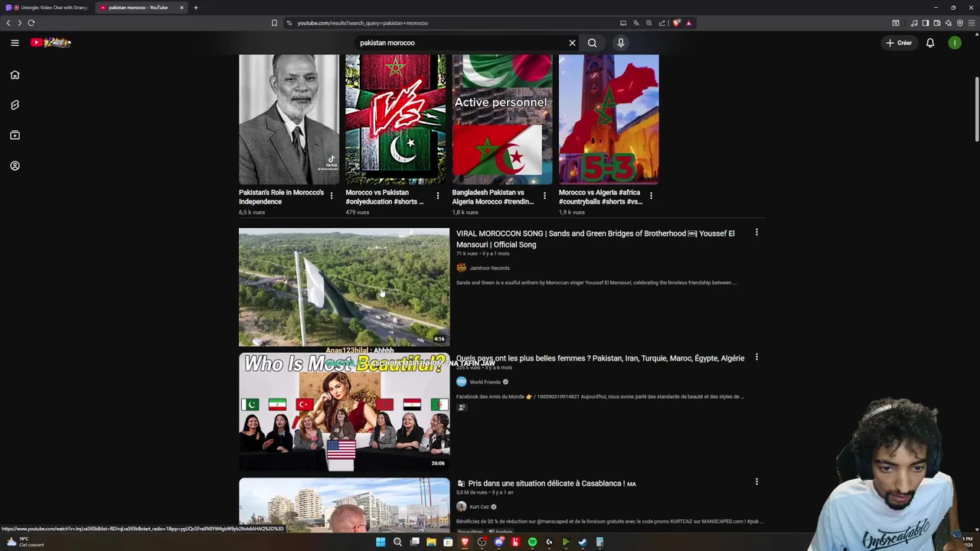Image resolution: width=980 pixels, height=551 pixels.
Task: Reload the page with browser refresh
Action: click(x=31, y=23)
